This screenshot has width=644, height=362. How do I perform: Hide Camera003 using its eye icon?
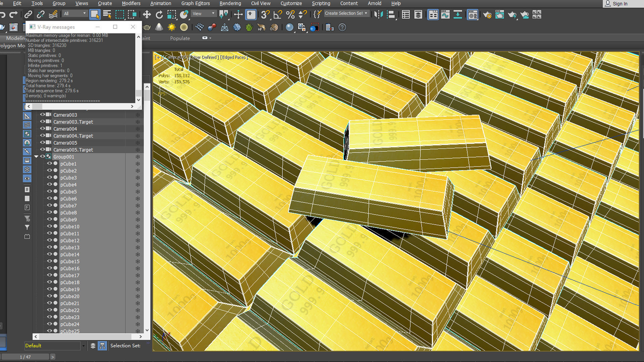point(43,115)
